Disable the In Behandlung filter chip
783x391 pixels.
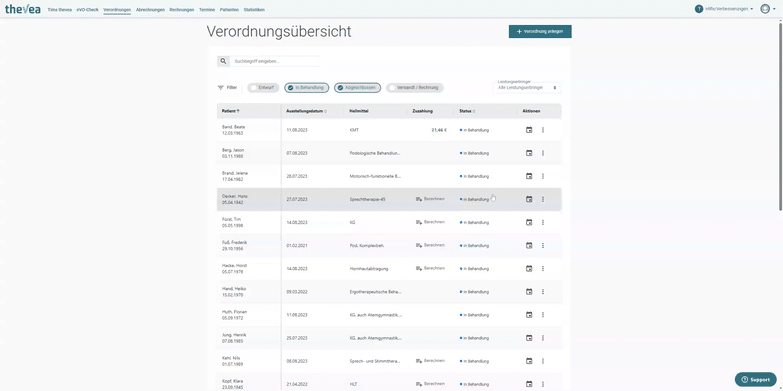(x=307, y=87)
